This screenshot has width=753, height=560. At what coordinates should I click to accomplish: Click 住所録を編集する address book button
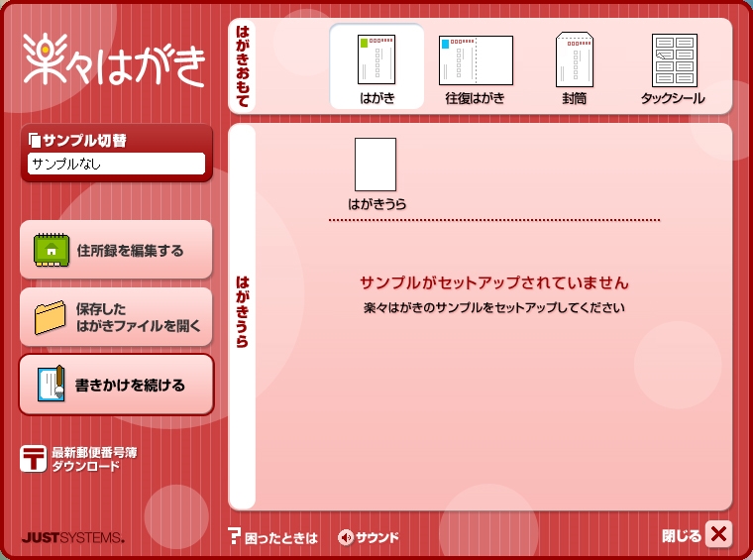pyautogui.click(x=116, y=250)
